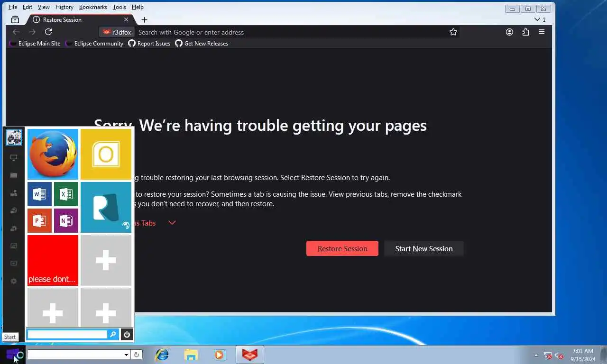Screen dimensions: 607x364
Task: Open Internet Explorer from the taskbar
Action: [162, 355]
